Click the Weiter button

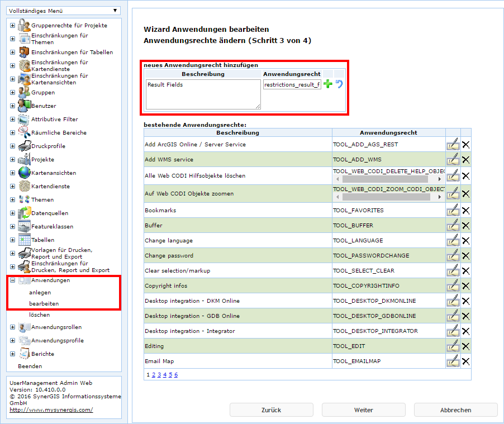[363, 409]
